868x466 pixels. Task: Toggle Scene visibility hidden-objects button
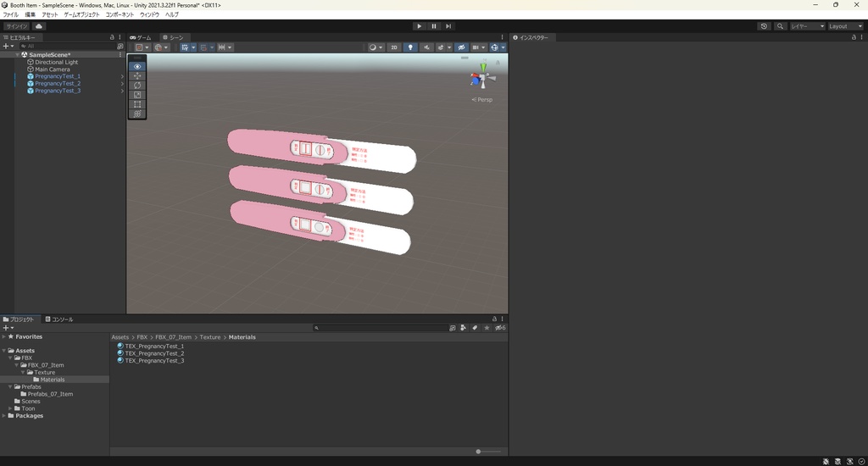coord(461,47)
